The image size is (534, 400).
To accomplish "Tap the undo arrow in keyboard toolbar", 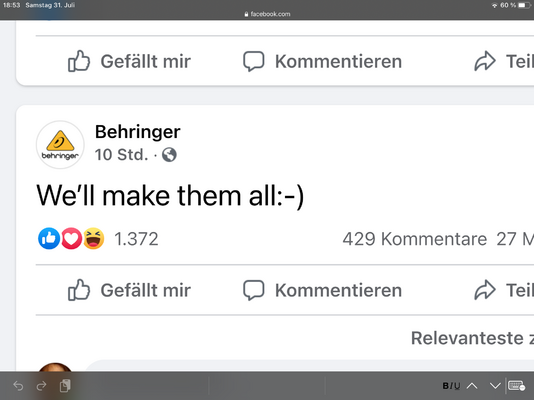I will pyautogui.click(x=18, y=386).
